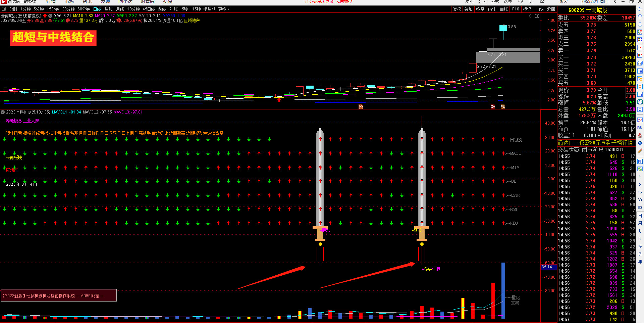Toggle the panel layout icon left of 分时

click(x=3, y=9)
